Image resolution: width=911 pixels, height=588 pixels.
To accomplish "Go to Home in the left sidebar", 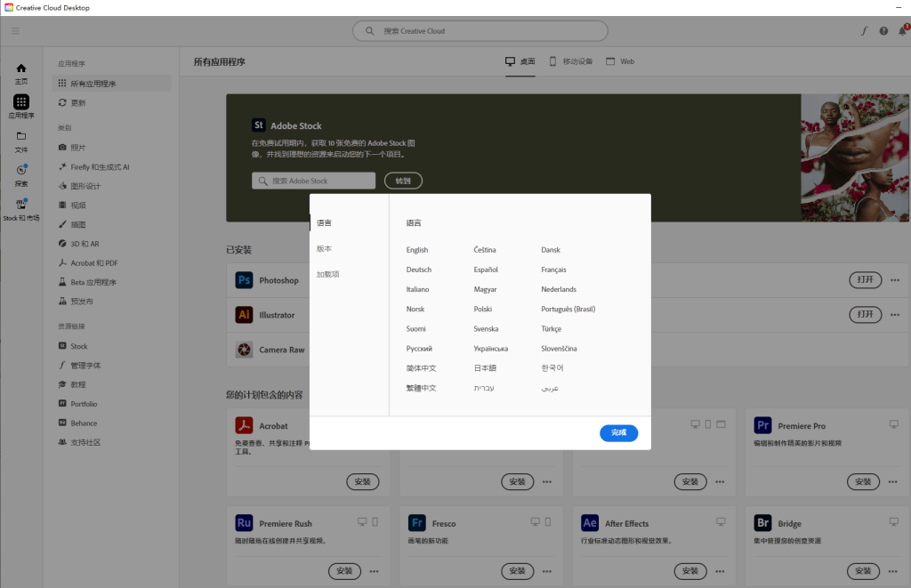I will point(21,73).
